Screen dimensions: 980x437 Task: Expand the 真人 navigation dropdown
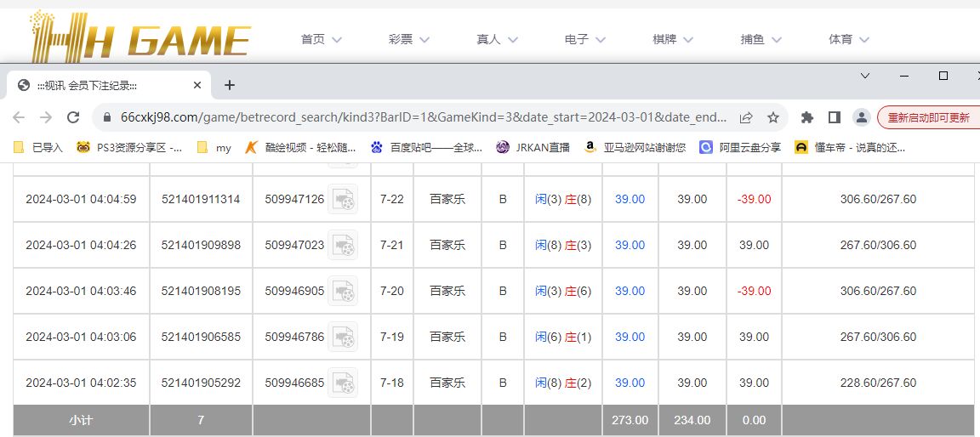497,39
